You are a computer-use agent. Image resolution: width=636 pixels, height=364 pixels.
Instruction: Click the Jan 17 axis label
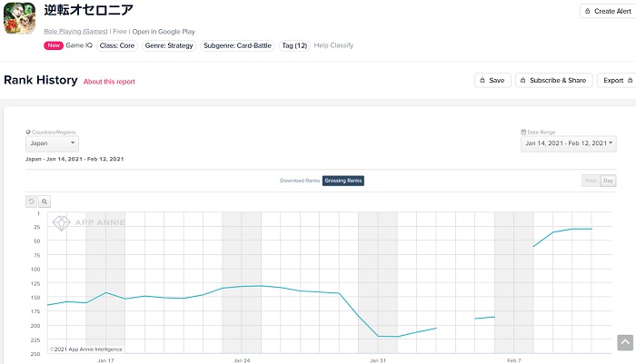pos(105,360)
